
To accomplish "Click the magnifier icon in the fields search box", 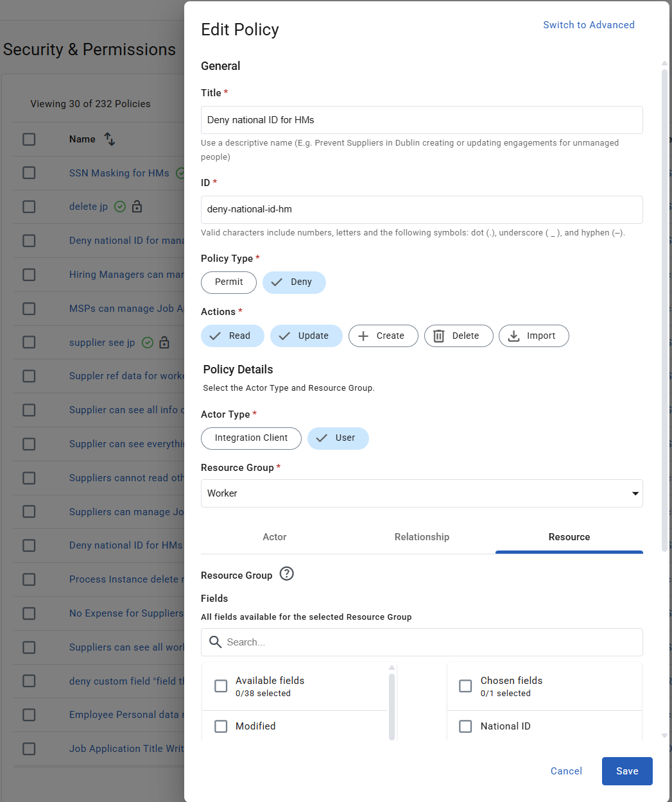I will coord(216,642).
